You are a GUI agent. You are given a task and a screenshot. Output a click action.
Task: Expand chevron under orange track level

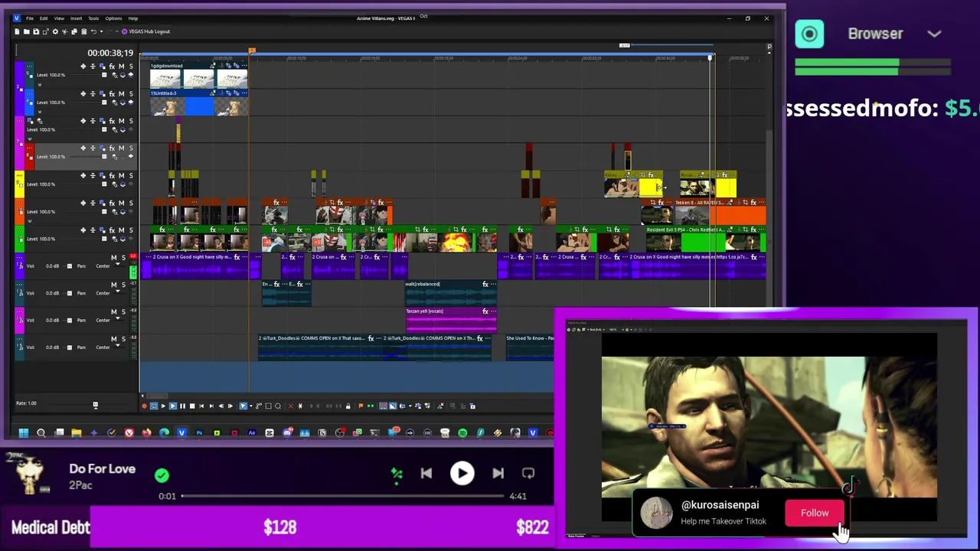(x=30, y=221)
